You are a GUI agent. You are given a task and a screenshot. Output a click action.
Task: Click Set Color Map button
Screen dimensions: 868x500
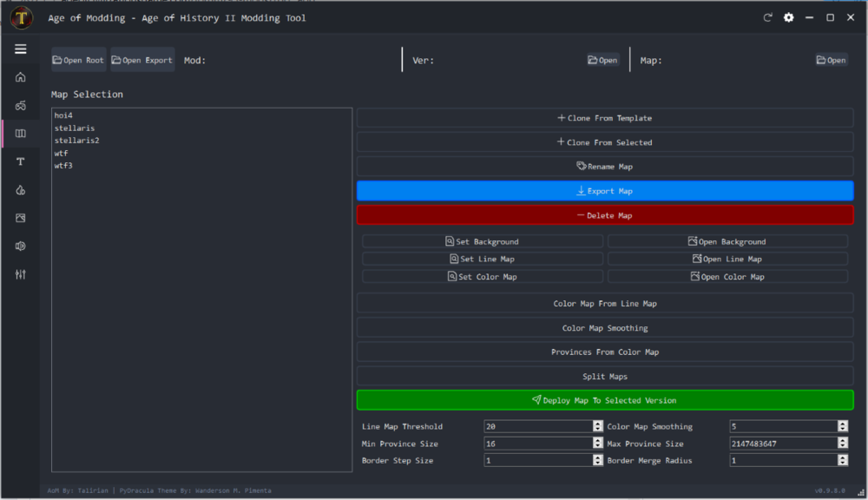(x=483, y=277)
